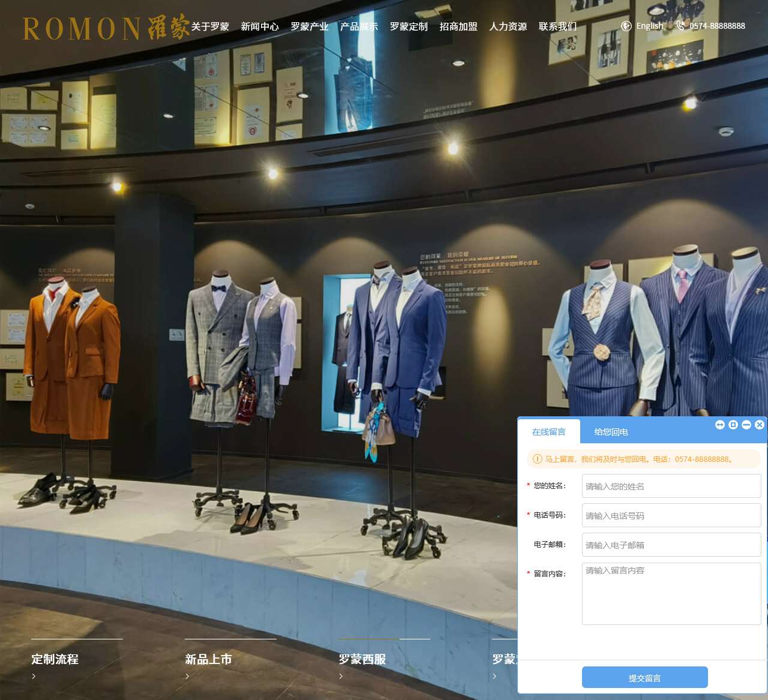The height and width of the screenshot is (700, 768).
Task: Submit the message with 提交留言 button
Action: (x=645, y=677)
